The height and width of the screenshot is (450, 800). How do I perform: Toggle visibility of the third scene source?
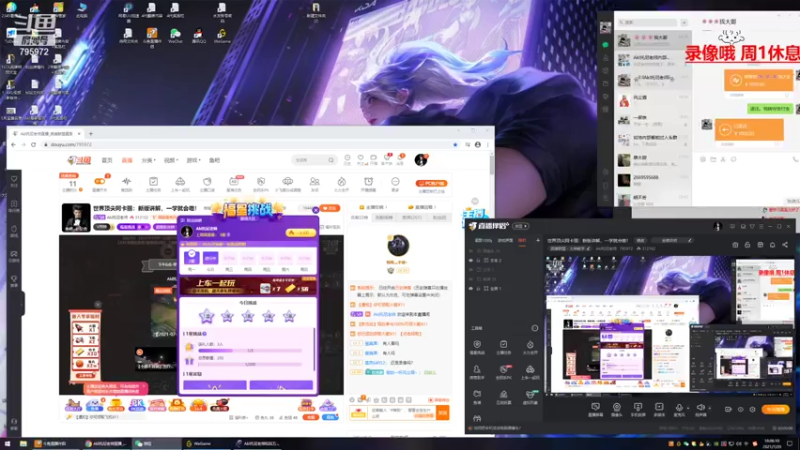click(471, 270)
